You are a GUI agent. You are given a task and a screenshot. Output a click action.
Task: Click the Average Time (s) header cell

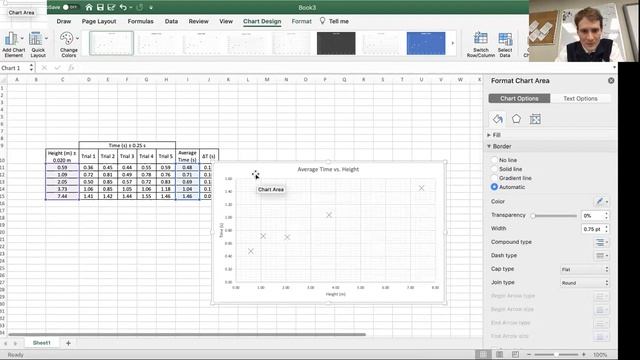(x=187, y=156)
